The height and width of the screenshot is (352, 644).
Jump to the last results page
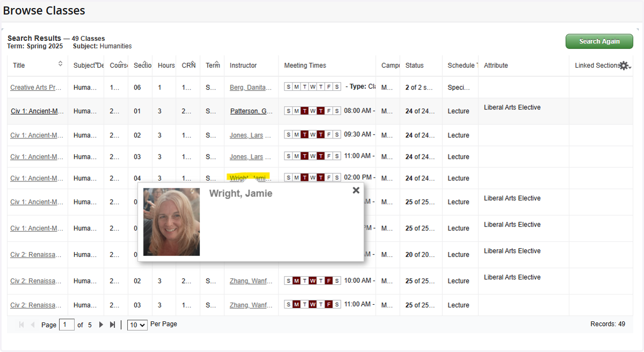tap(113, 325)
